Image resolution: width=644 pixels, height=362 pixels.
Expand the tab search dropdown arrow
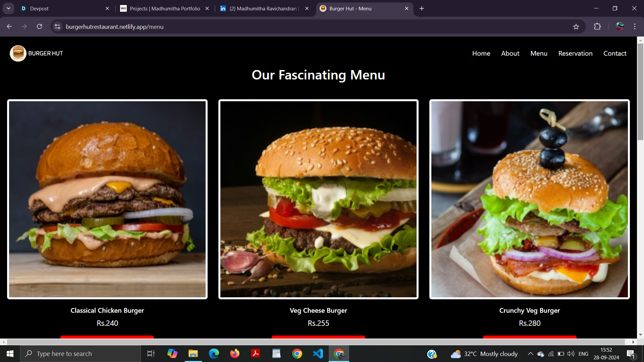pyautogui.click(x=8, y=8)
